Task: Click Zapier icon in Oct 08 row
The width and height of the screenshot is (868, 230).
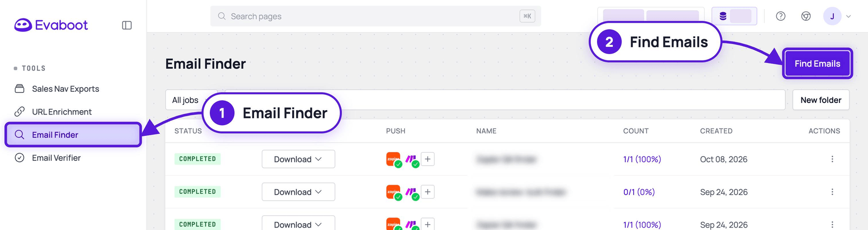Action: pyautogui.click(x=393, y=159)
